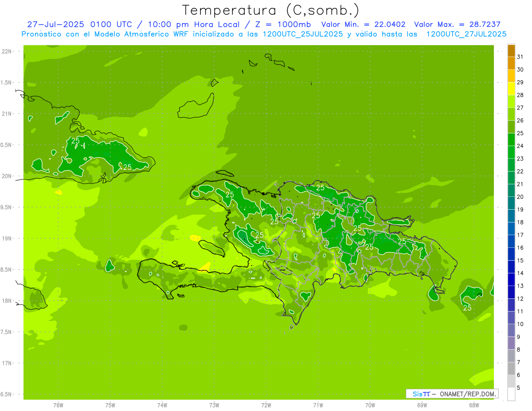
Task: Click the colorbar number '26'
Action: pos(520,121)
